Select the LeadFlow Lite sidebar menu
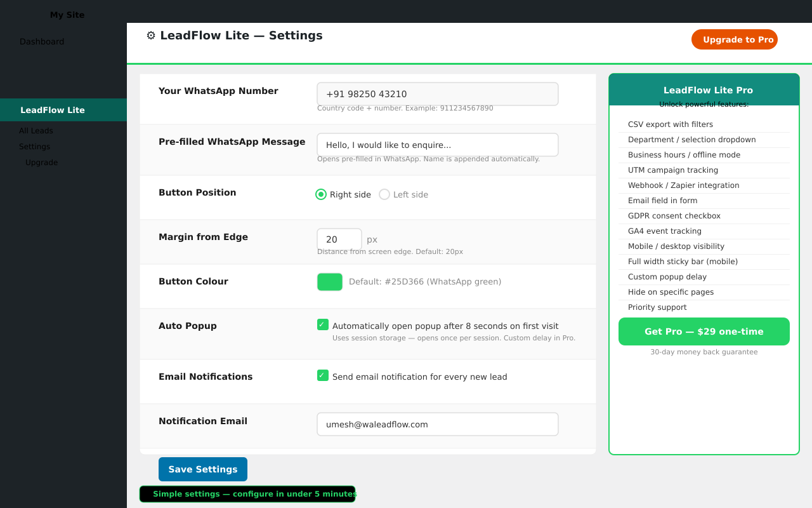Image resolution: width=812 pixels, height=508 pixels. (63, 110)
